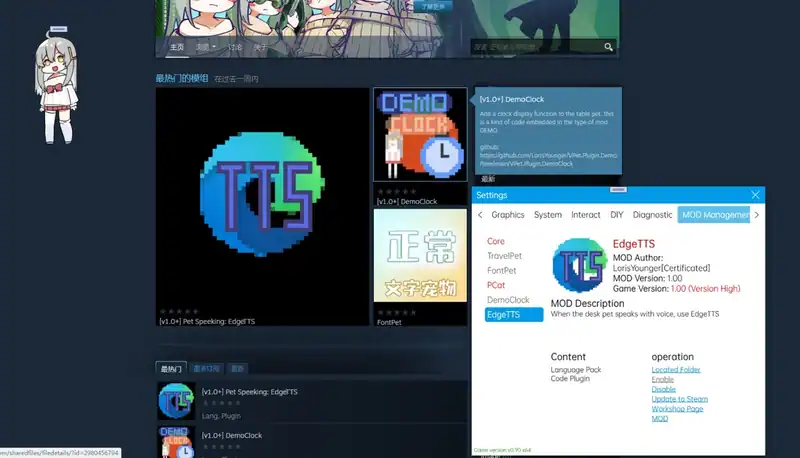
Task: Click the EdgeTTS icon in Settings details
Action: pos(579,265)
